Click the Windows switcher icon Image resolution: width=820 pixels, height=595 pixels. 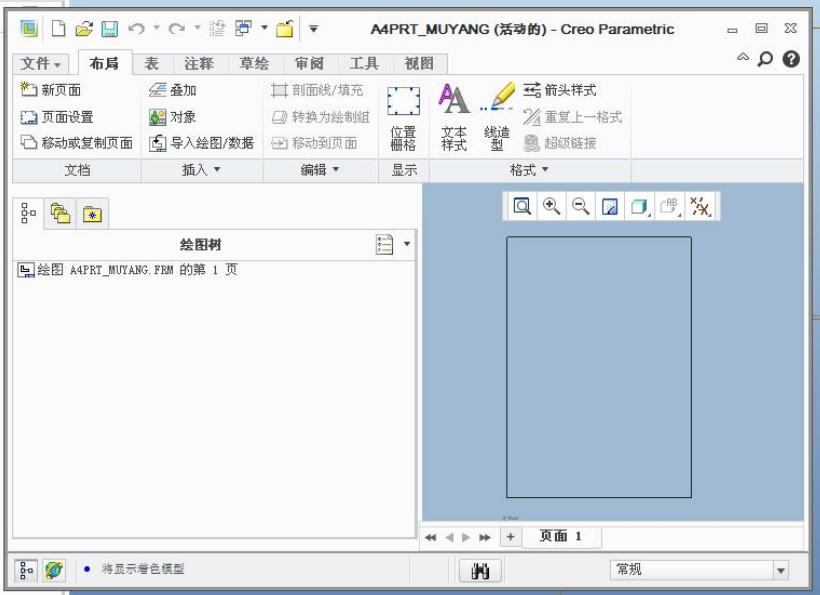243,28
